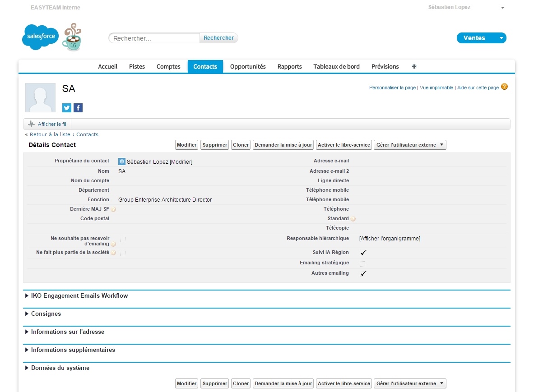534x392 pixels.
Task: Click the help question mark icon
Action: point(504,87)
